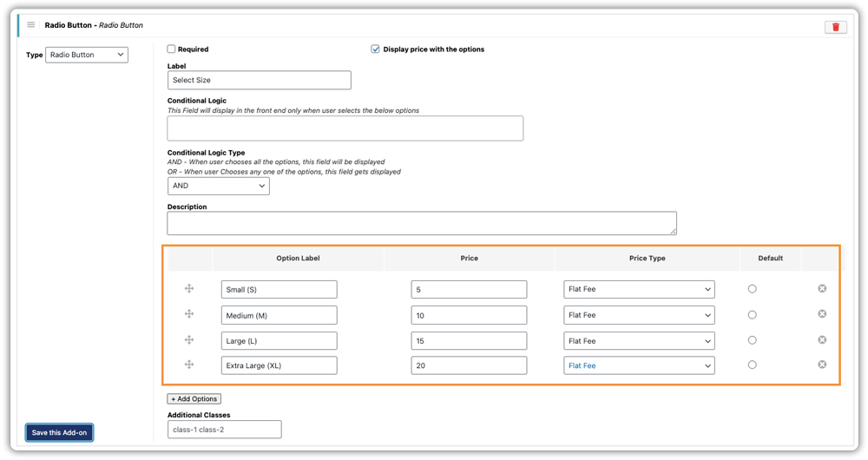Click the price field showing 20
This screenshot has width=868, height=460.
coord(469,365)
